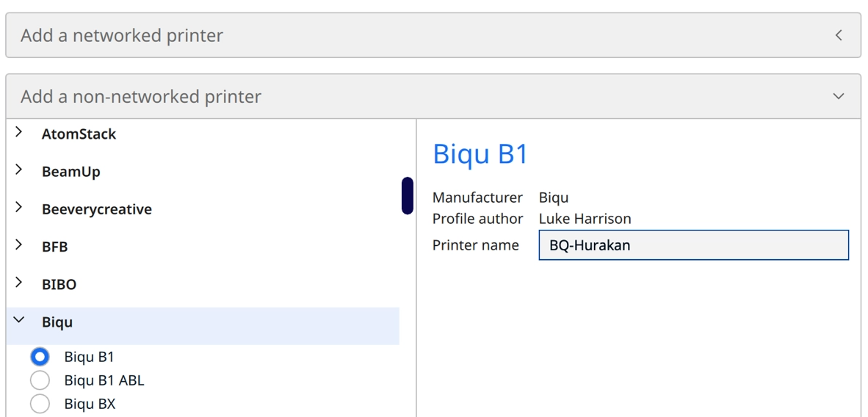Choose the Biqu BX radio button
Screen dimensions: 868x417
pos(40,404)
